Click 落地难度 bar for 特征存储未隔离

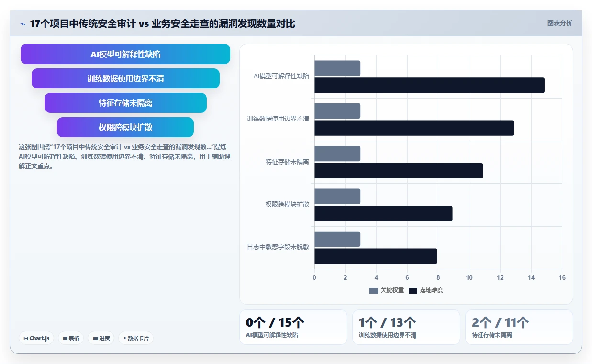click(x=399, y=171)
